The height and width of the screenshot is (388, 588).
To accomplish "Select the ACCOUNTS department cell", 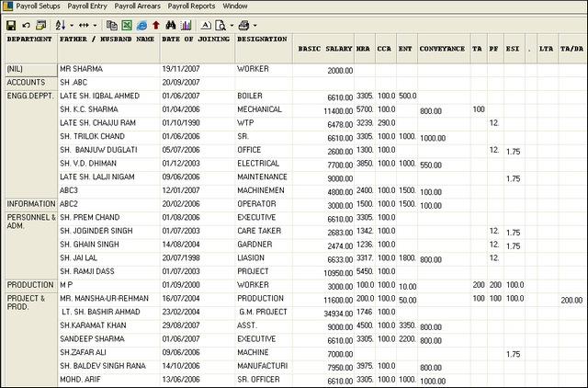I will (x=31, y=84).
